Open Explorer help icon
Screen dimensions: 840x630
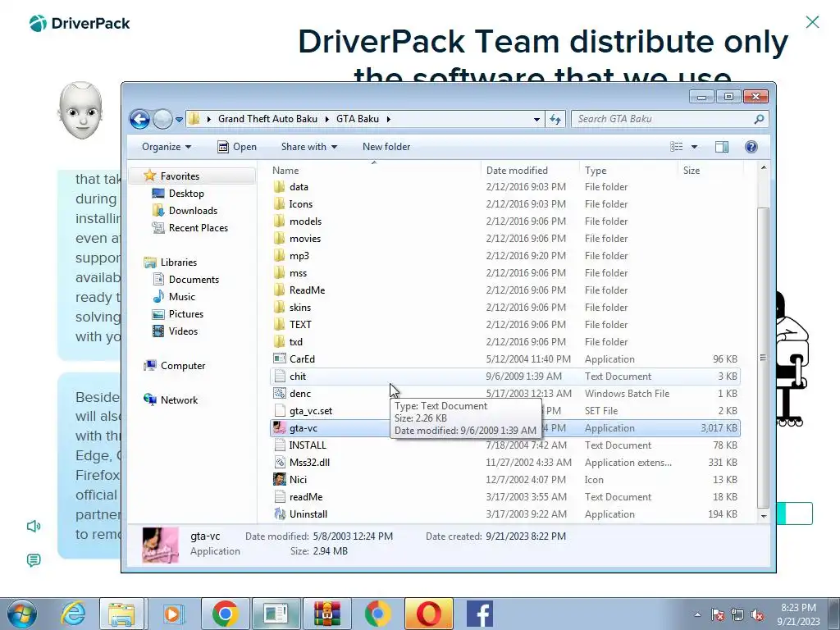click(751, 147)
